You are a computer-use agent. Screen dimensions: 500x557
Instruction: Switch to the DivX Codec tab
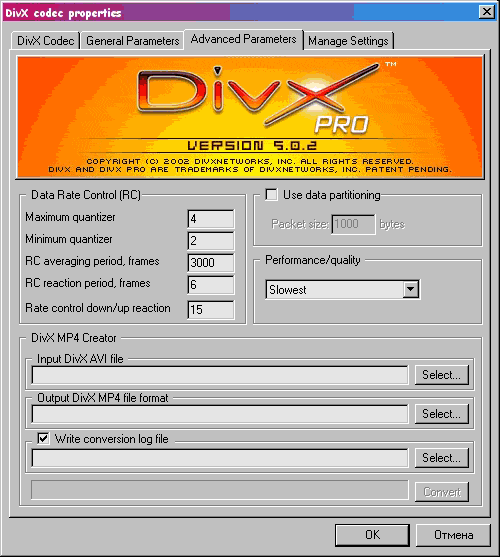coord(45,41)
